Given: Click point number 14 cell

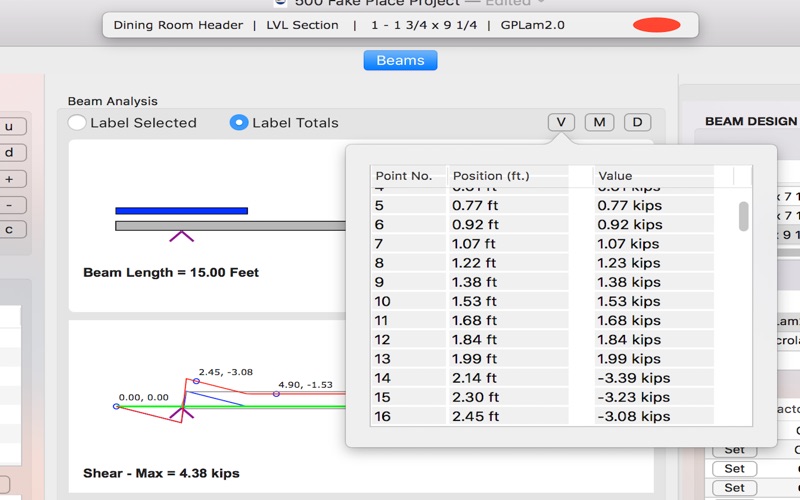Looking at the screenshot, I should click(408, 378).
